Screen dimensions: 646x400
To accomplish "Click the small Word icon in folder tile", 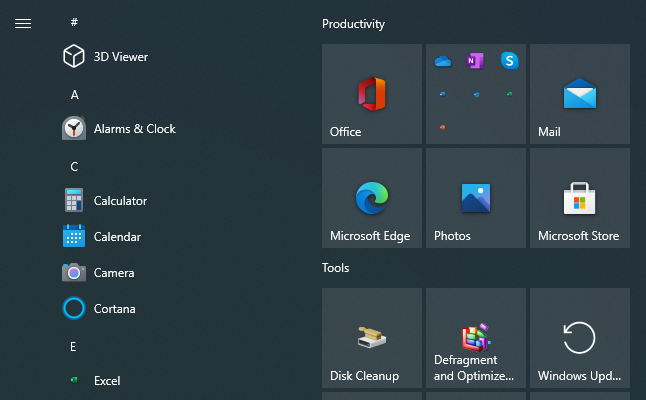I will coord(442,94).
